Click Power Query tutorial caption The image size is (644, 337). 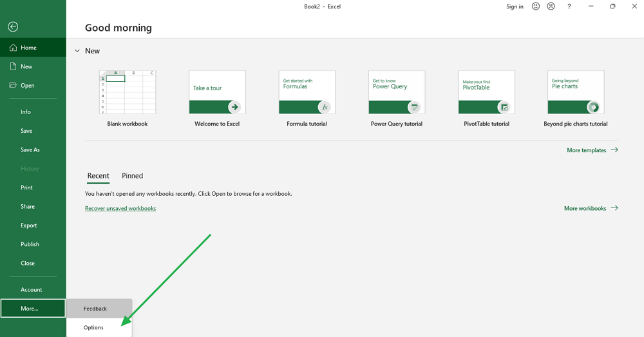tap(397, 124)
